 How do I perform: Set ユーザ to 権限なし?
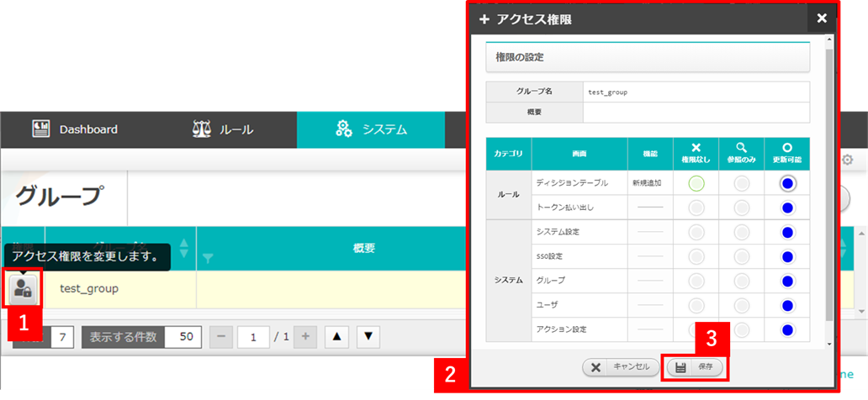(696, 305)
